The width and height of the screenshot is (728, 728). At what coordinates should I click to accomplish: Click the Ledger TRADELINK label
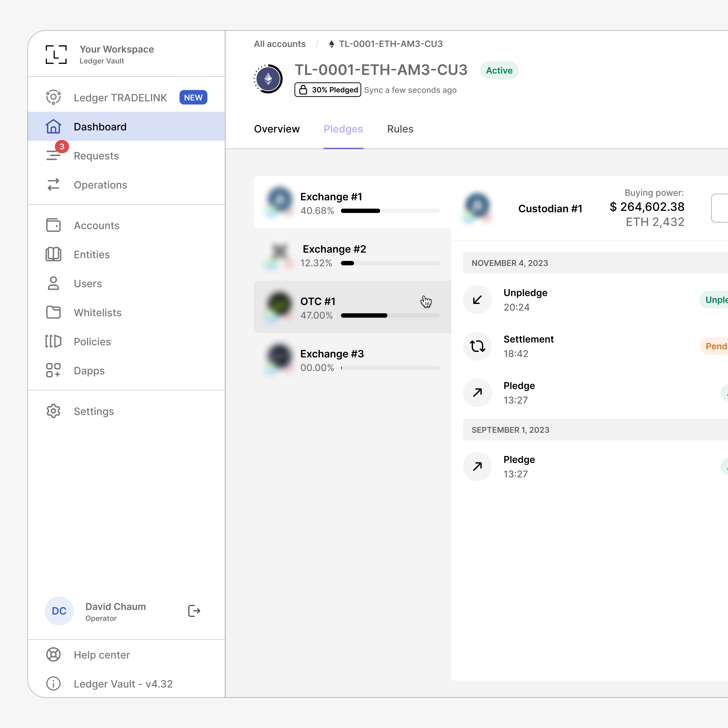point(120,98)
